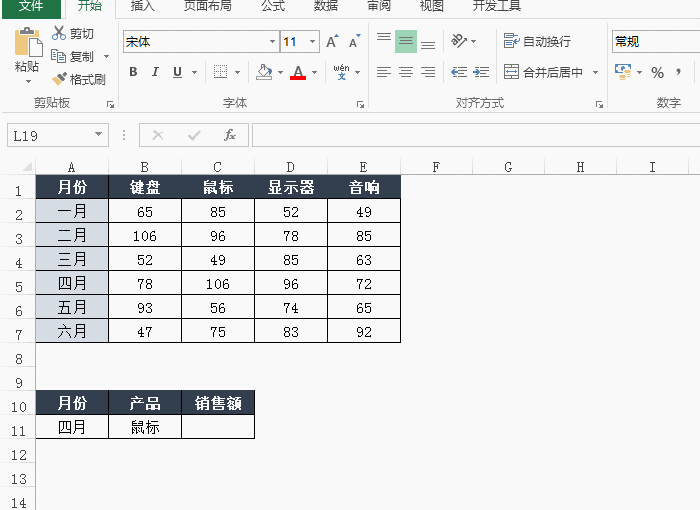Align text right
Image resolution: width=700 pixels, height=510 pixels.
click(x=428, y=72)
